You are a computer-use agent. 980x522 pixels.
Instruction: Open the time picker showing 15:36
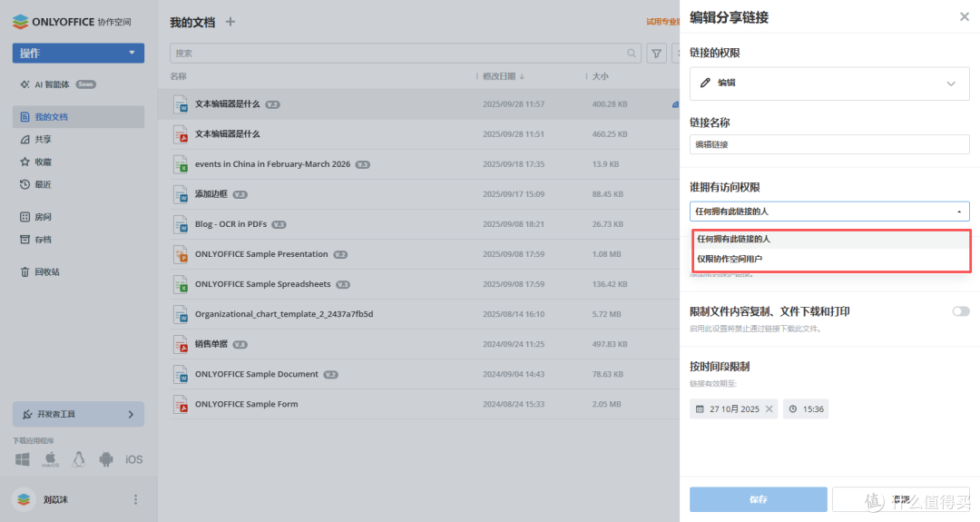click(806, 409)
